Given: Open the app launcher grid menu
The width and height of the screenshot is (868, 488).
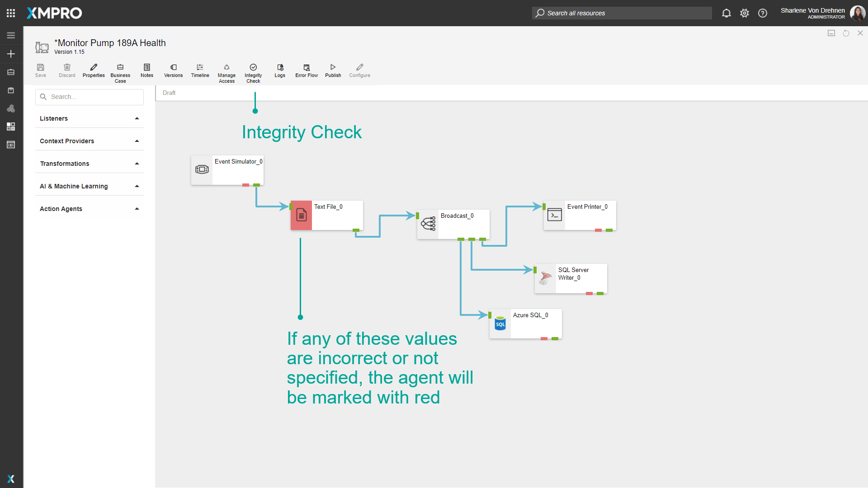Looking at the screenshot, I should [x=11, y=13].
